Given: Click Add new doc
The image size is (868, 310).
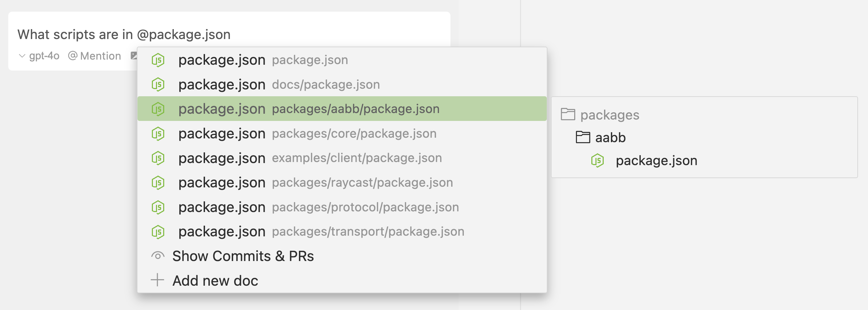Looking at the screenshot, I should tap(215, 281).
